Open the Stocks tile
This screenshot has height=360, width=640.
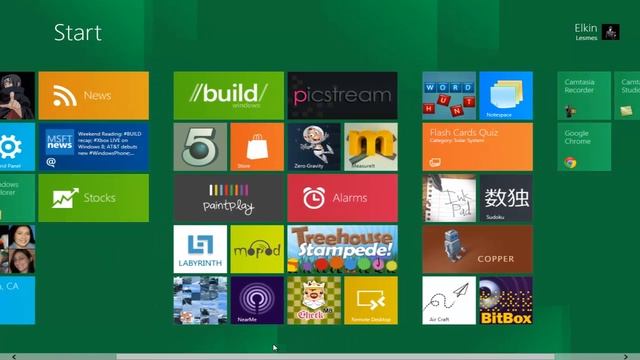coord(93,198)
